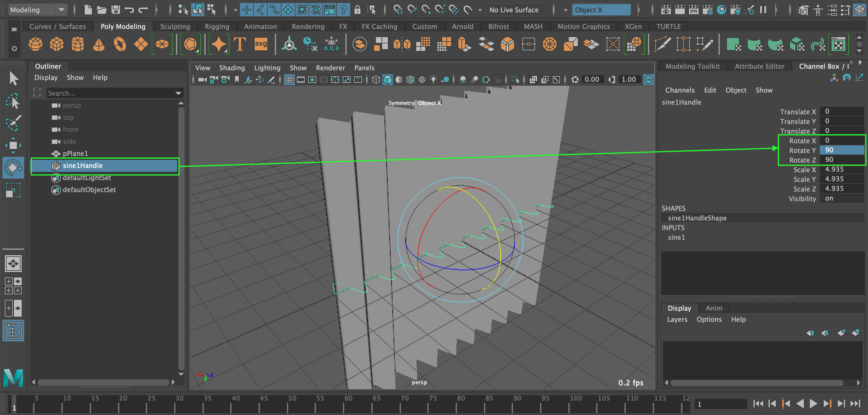The image size is (868, 415).
Task: Select sine1HandleShape under SHAPES
Action: [x=697, y=218]
